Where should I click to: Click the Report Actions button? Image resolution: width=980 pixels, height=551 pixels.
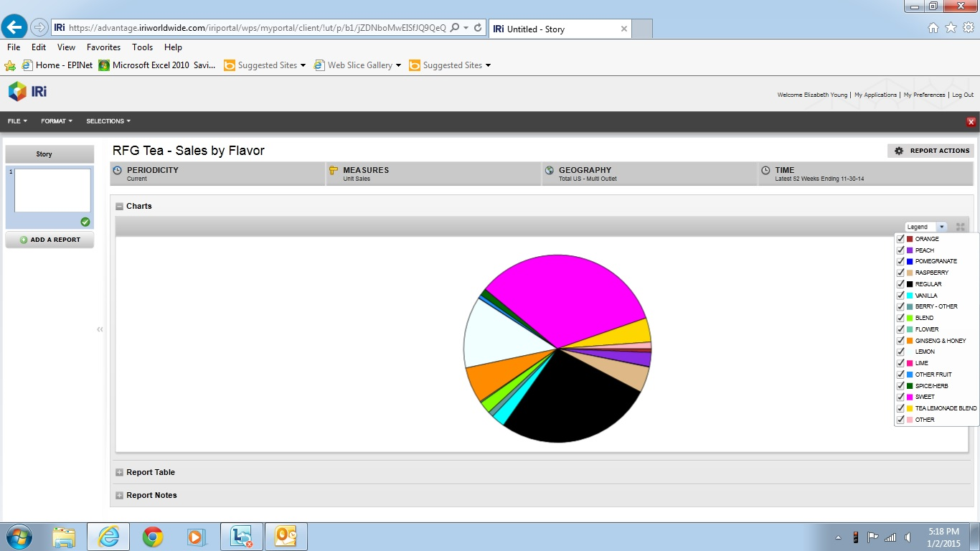coord(931,151)
